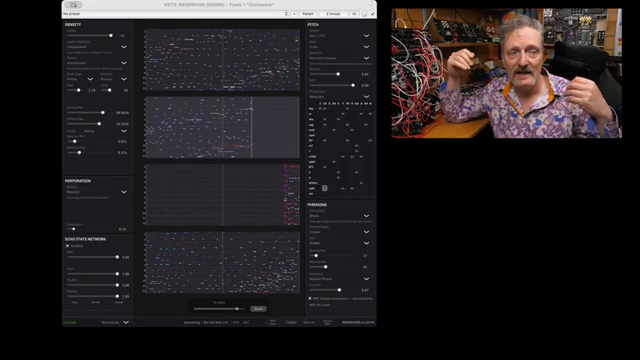640x360 pixels.
Task: Adjust the Layers slider in Density
Action: click(x=90, y=36)
